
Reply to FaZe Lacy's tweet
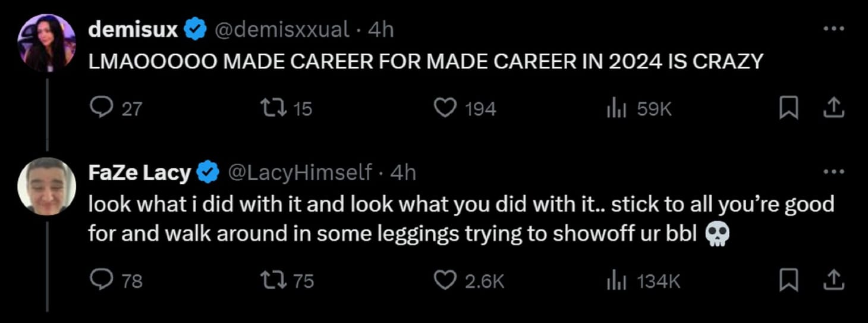(98, 280)
